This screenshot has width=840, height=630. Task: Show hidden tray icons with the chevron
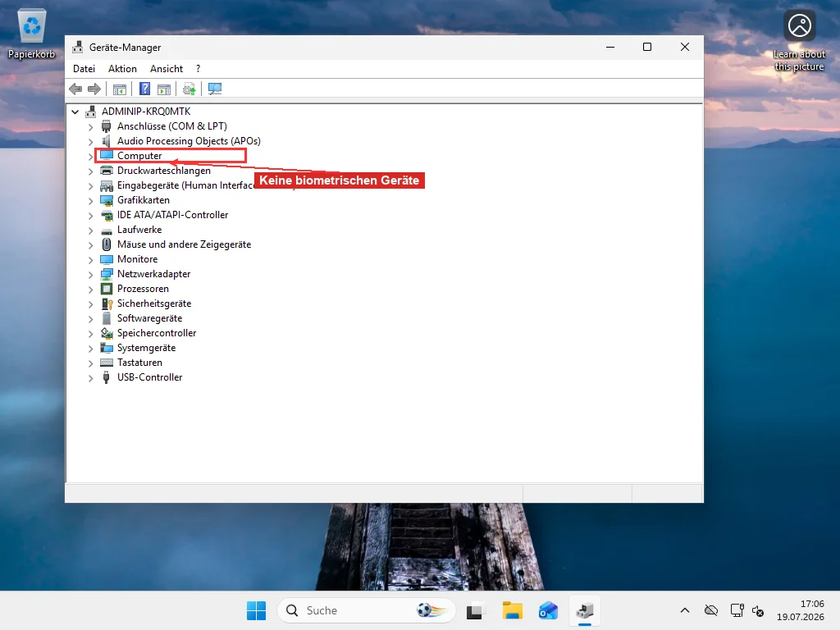(x=685, y=610)
